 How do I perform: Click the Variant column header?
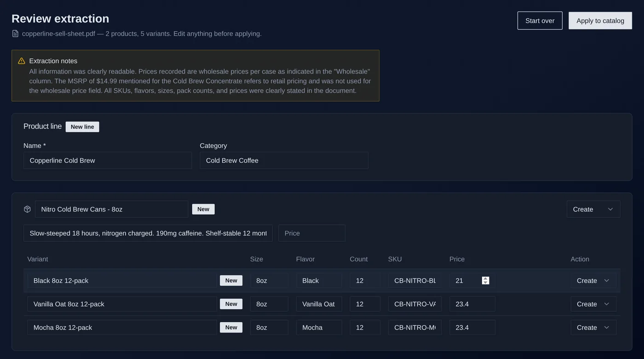pos(38,259)
